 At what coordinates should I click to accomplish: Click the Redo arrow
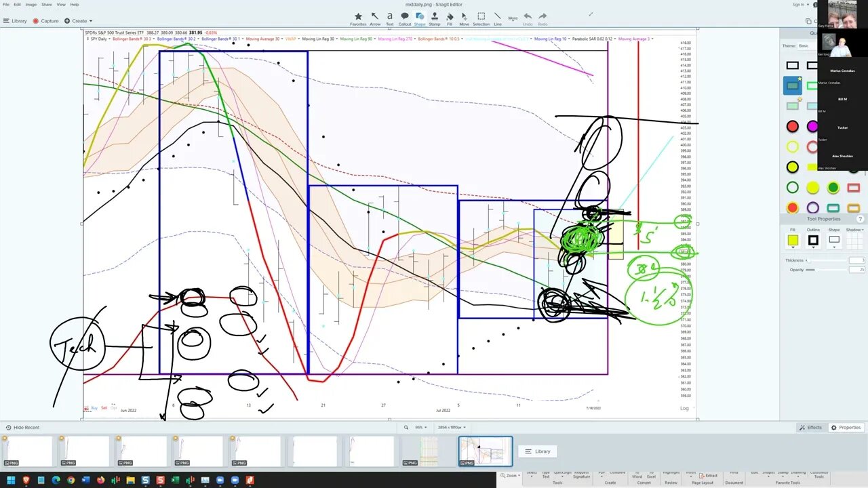pyautogui.click(x=542, y=18)
